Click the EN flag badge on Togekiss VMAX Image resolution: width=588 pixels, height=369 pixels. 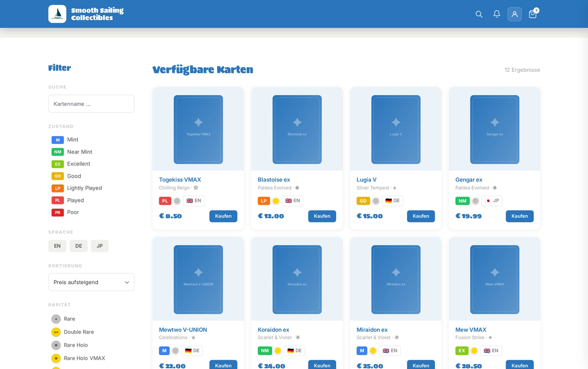tap(194, 201)
